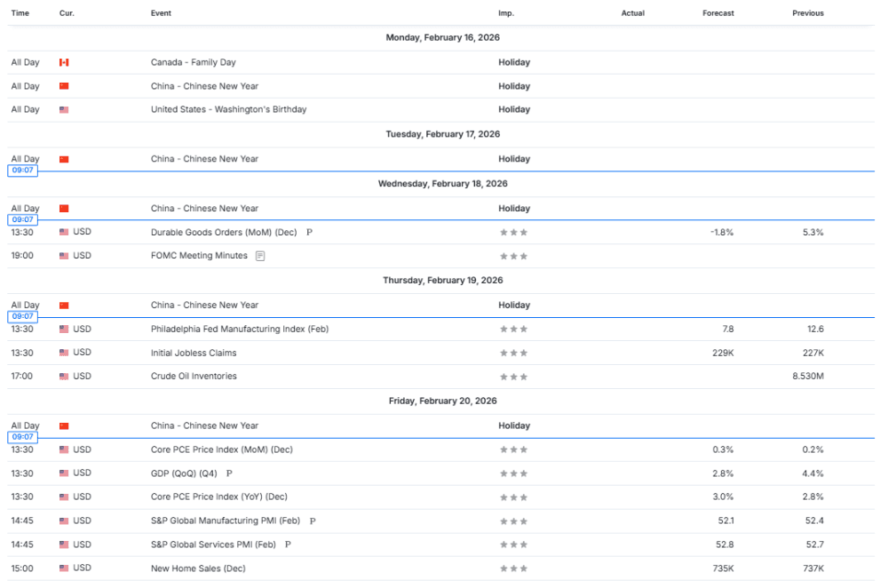888x588 pixels.
Task: Click importance stars for Crude Oil Inventories
Action: click(513, 377)
